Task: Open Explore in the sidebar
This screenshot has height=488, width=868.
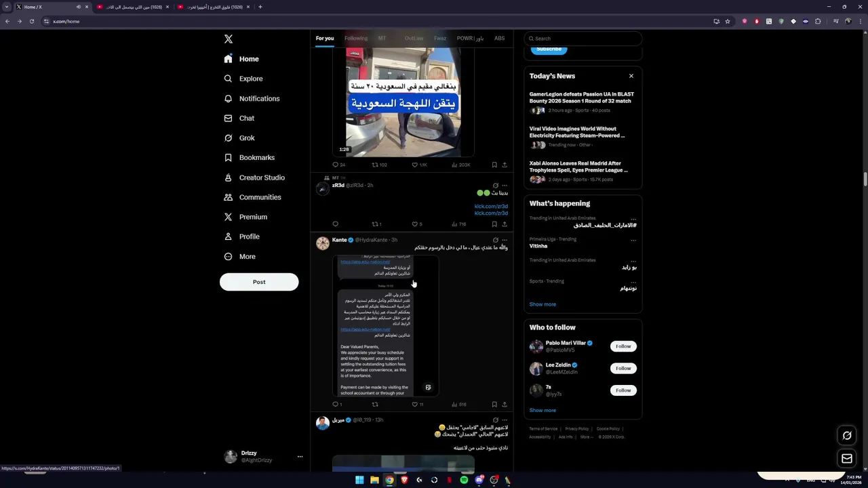Action: (x=243, y=79)
